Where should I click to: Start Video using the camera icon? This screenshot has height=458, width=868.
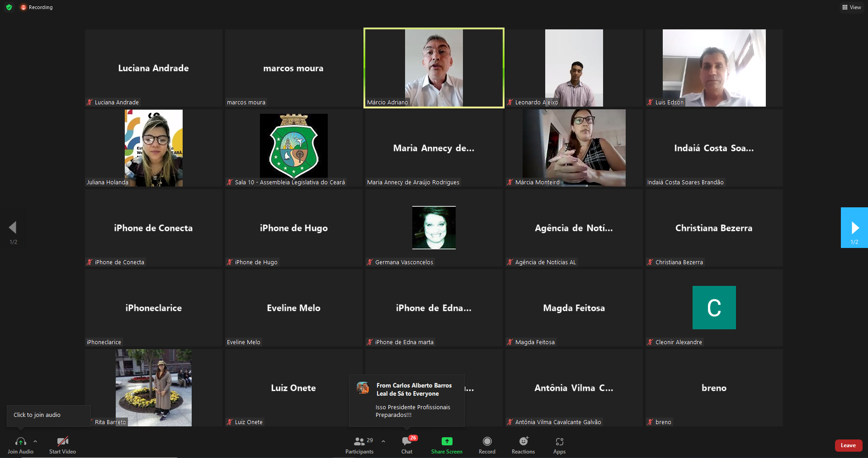pyautogui.click(x=62, y=441)
